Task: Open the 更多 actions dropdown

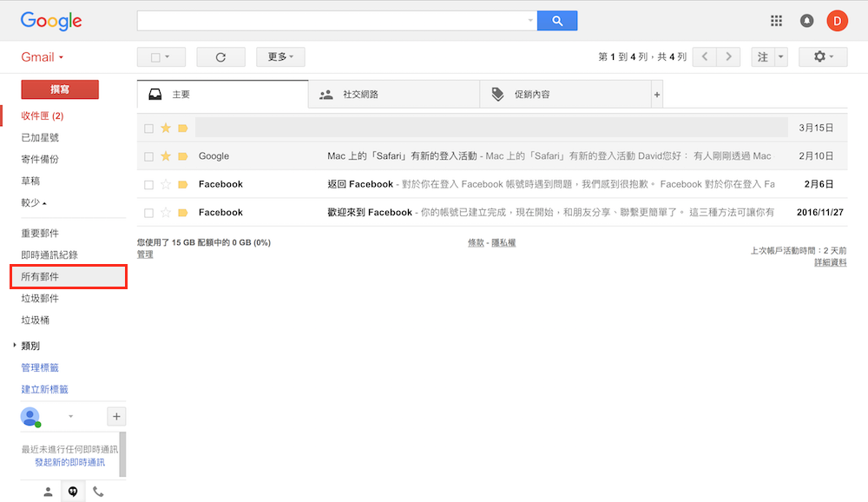Action: pos(280,57)
